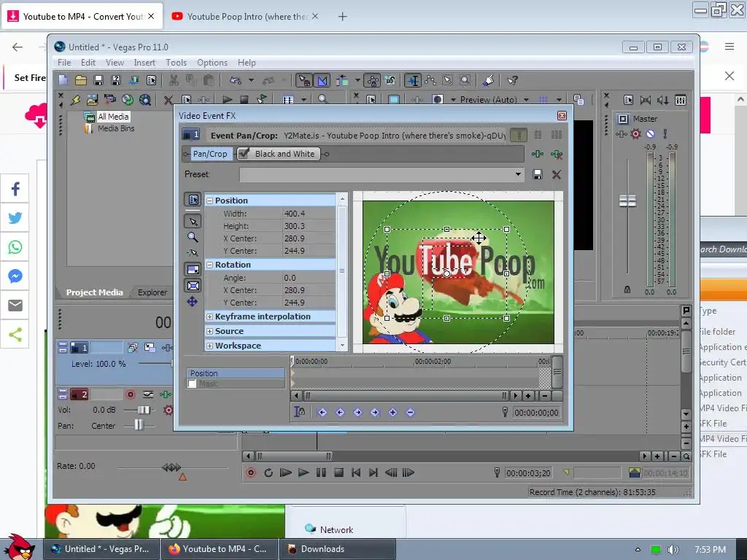Image resolution: width=747 pixels, height=560 pixels.
Task: Click the Pause button in transport bar
Action: coord(321,472)
